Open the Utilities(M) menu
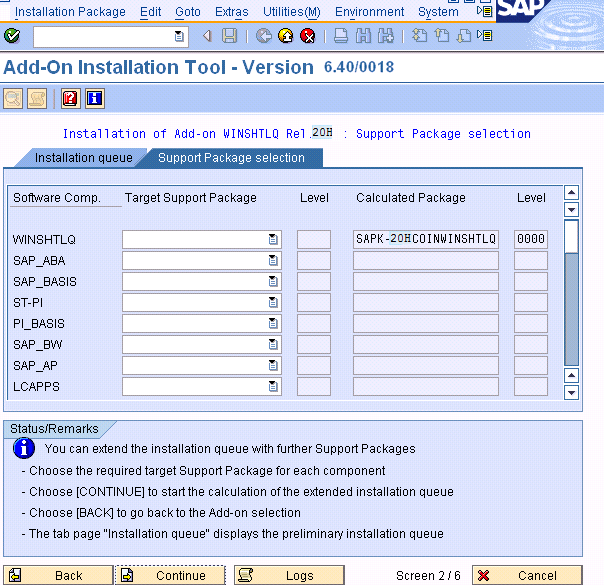The height and width of the screenshot is (587, 604). click(292, 12)
